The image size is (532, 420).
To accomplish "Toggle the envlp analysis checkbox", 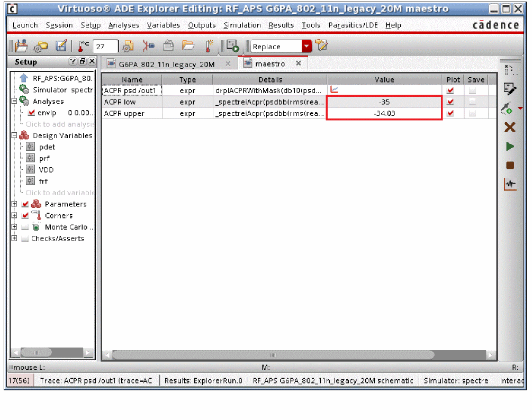I will pyautogui.click(x=32, y=113).
